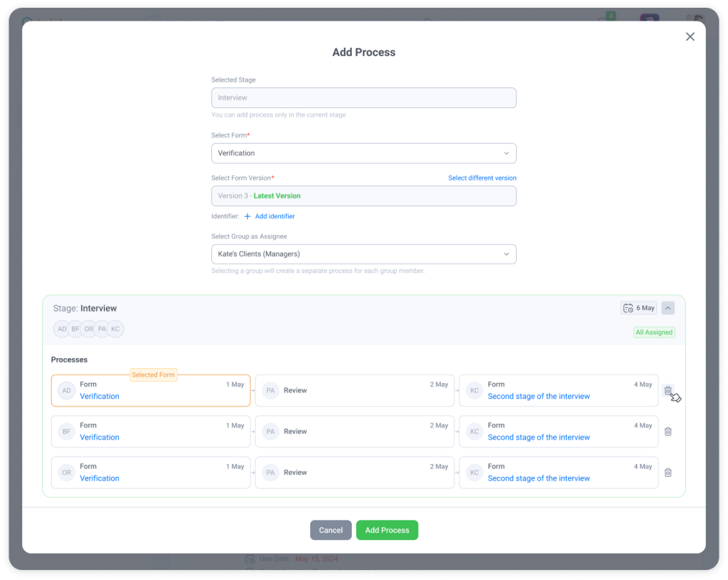The width and height of the screenshot is (728, 580).
Task: Click the All Assigned status badge
Action: point(653,332)
